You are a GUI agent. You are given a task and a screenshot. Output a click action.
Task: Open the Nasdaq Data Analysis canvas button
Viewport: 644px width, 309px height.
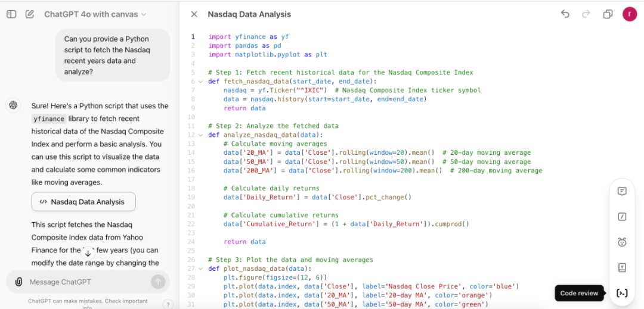coord(83,202)
